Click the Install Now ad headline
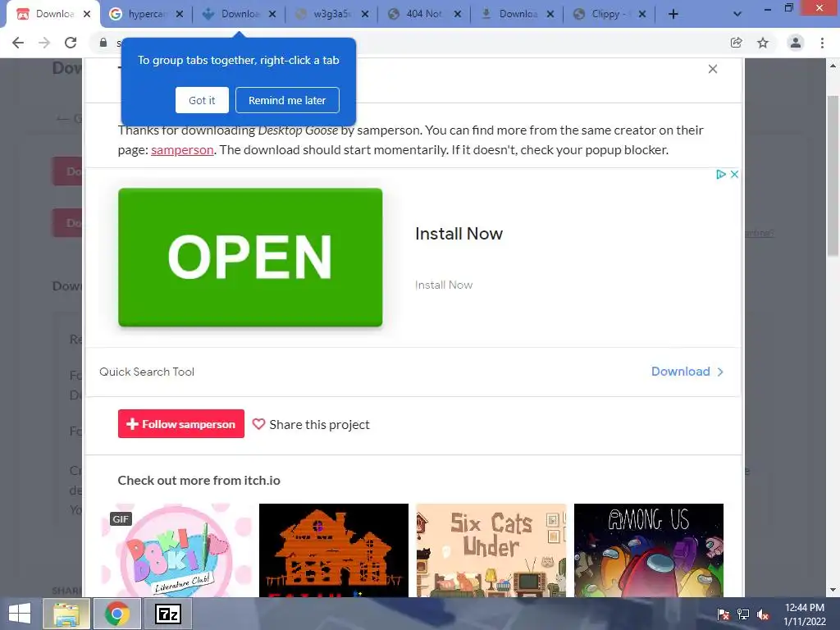Viewport: 840px width, 630px height. click(459, 234)
